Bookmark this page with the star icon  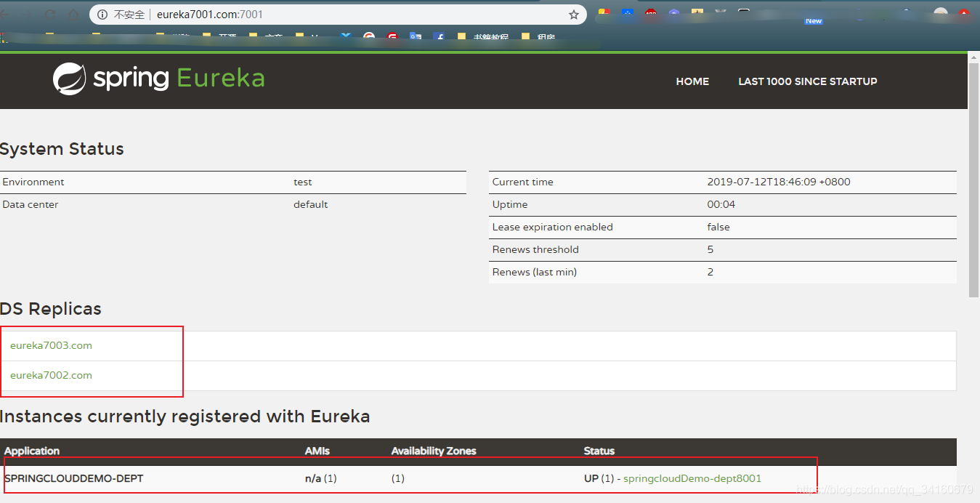[574, 15]
